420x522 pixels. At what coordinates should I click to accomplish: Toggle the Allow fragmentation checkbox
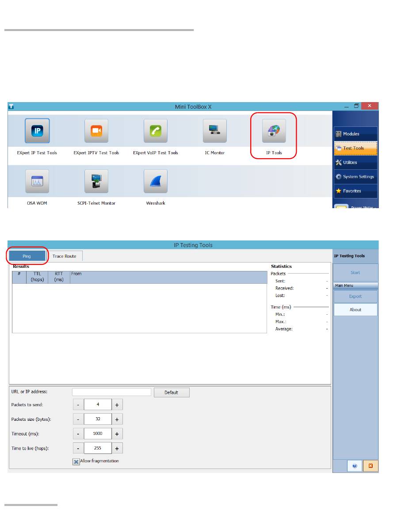pyautogui.click(x=76, y=462)
